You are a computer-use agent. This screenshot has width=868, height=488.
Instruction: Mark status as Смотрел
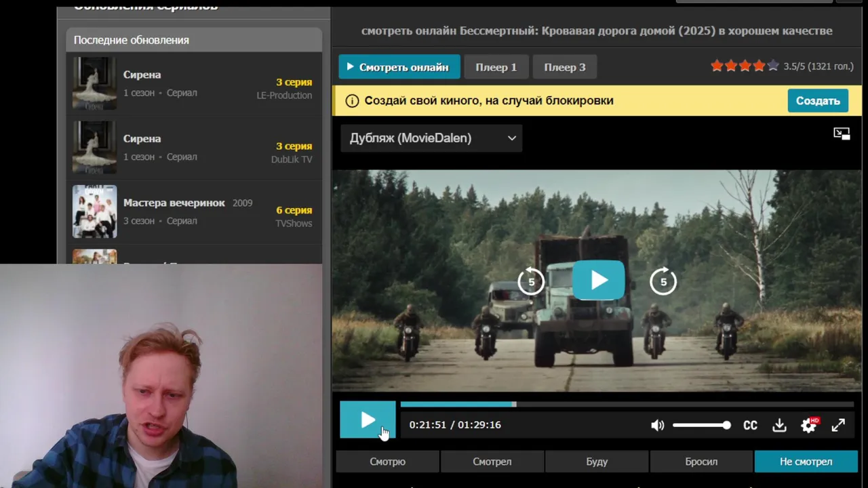coord(492,462)
